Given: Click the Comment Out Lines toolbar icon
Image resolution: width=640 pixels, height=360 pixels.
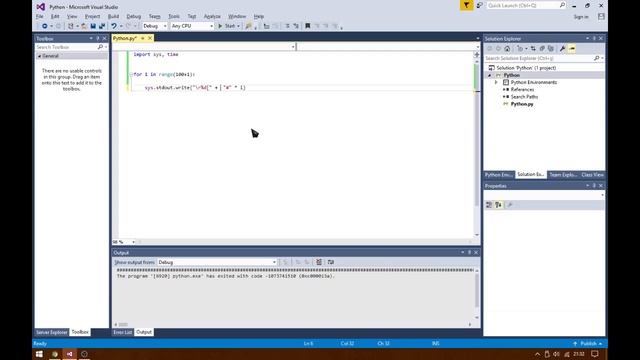Looking at the screenshot, I should [x=287, y=26].
